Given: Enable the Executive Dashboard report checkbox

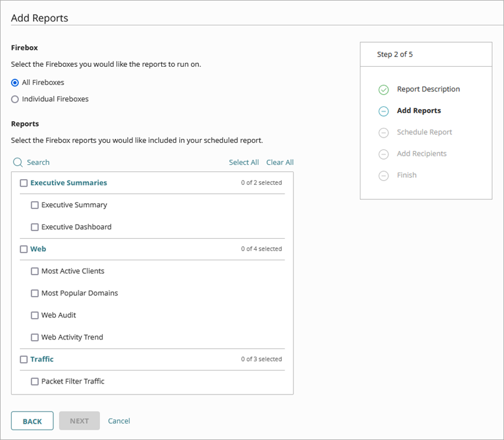Looking at the screenshot, I should (35, 227).
